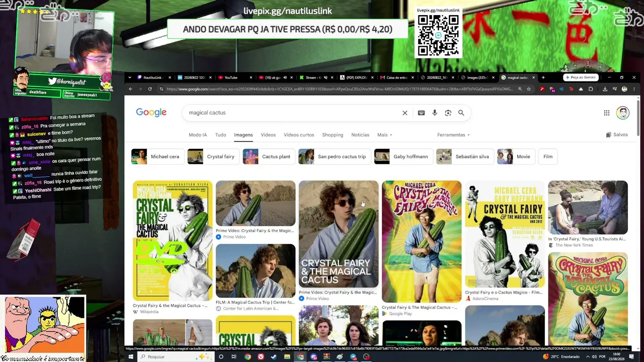644x362 pixels.
Task: Click the magnifier search submit icon
Action: [x=461, y=113]
